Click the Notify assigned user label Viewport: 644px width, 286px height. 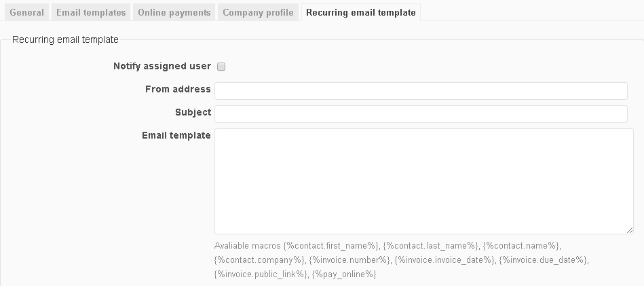pos(162,67)
